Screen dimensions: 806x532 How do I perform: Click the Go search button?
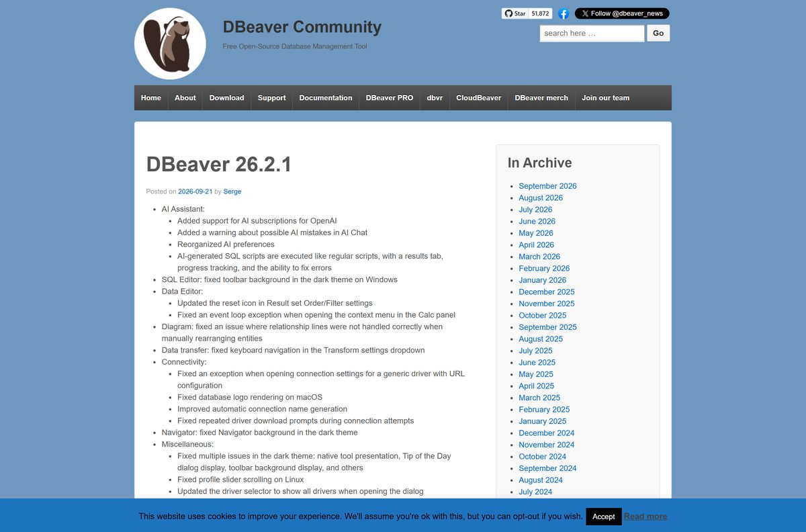[x=658, y=33]
